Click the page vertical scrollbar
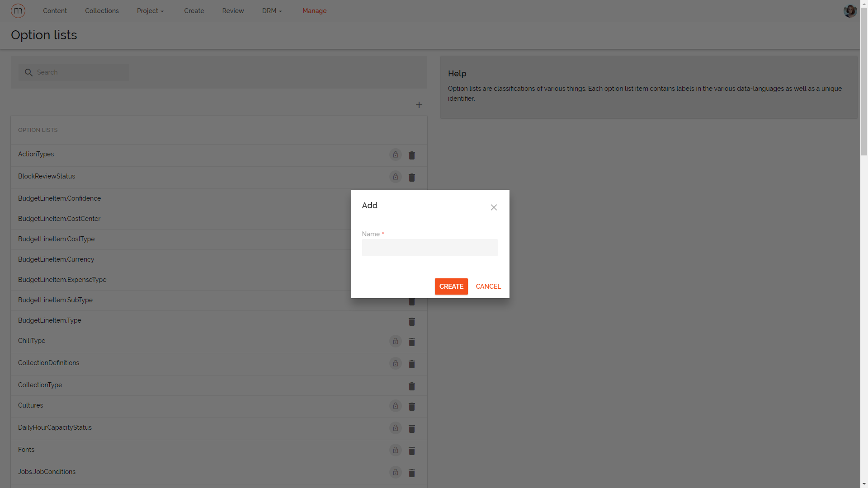The image size is (868, 488). (x=864, y=81)
